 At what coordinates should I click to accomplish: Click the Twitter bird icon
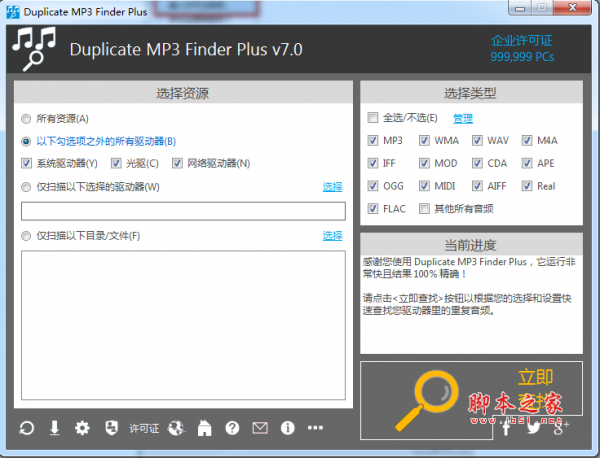(533, 427)
